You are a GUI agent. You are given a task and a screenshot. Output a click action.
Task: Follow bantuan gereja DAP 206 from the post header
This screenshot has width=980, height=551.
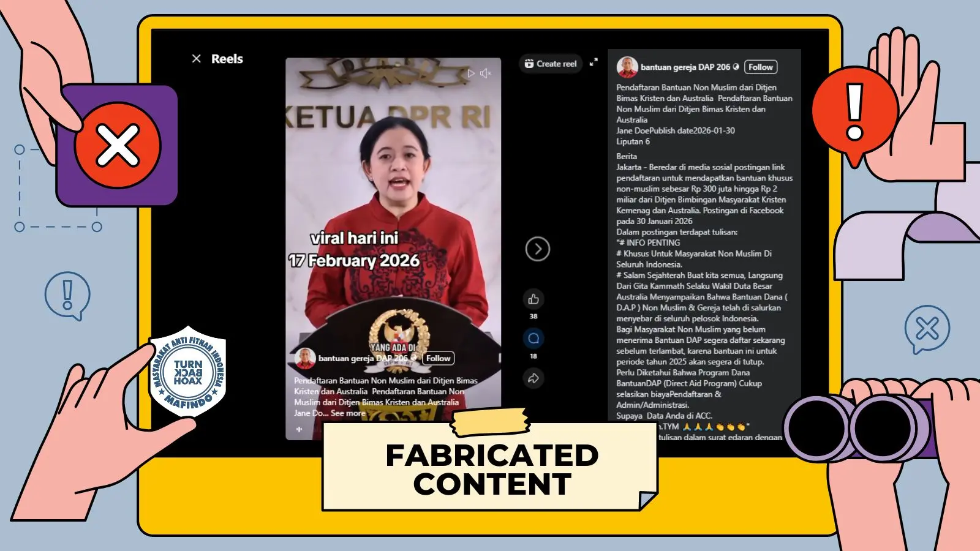tap(761, 67)
